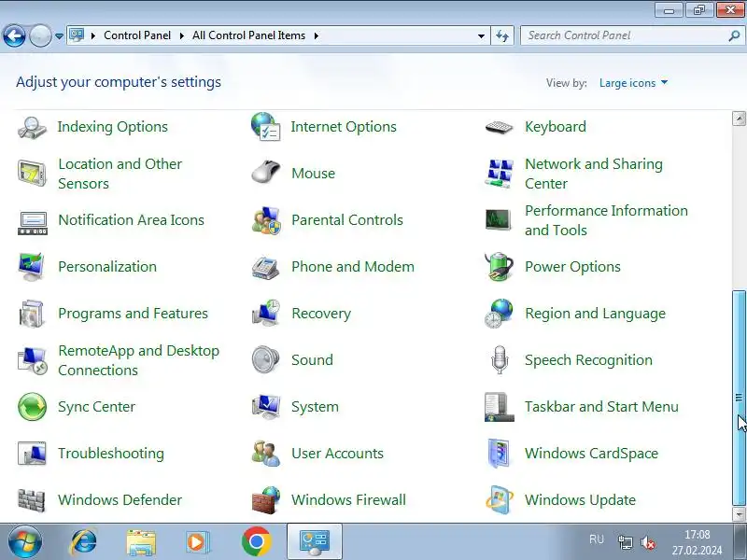This screenshot has height=560, width=747.
Task: Open the Programs and Features link
Action: pyautogui.click(x=133, y=314)
